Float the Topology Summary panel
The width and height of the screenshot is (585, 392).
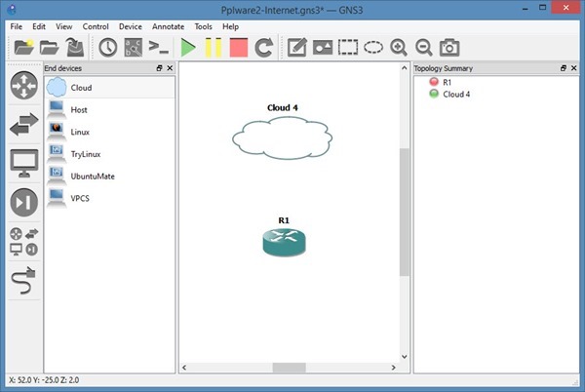[564, 68]
